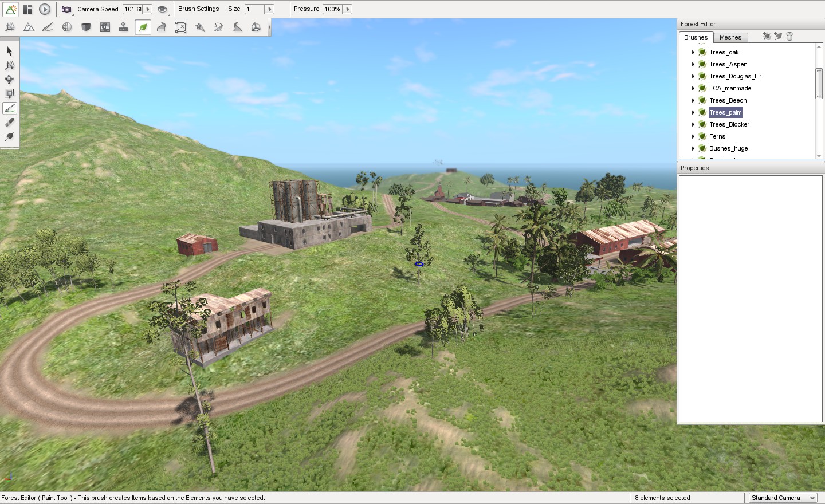Select the Ferns brush

[x=717, y=136]
